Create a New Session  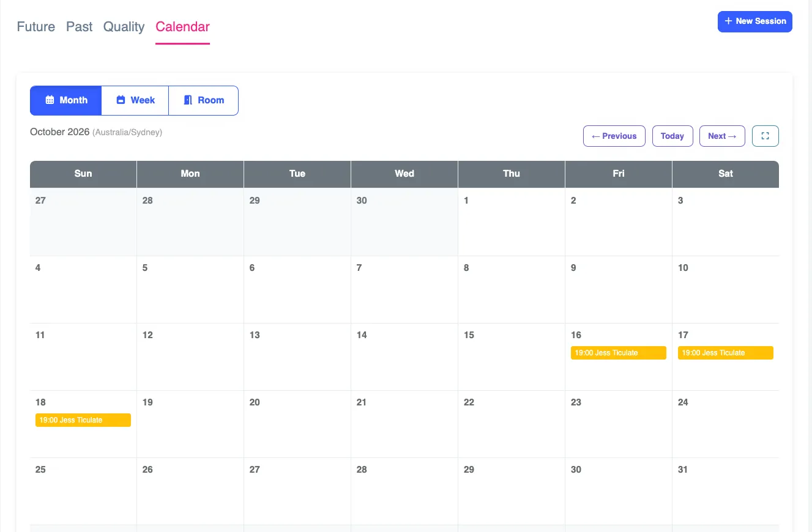(754, 21)
